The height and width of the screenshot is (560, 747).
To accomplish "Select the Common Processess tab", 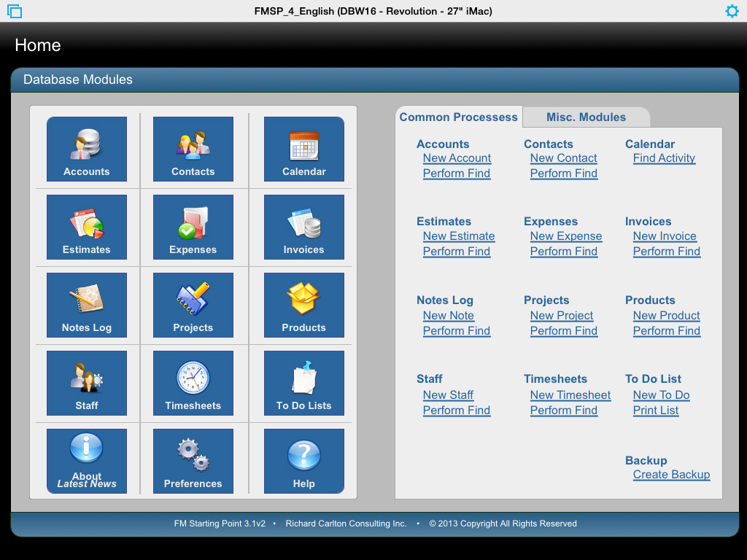I will [x=458, y=117].
